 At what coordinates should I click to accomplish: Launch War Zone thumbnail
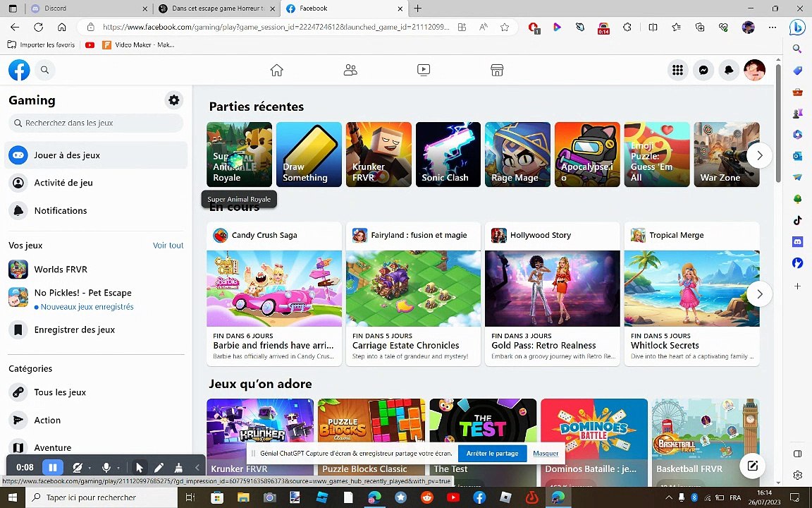[x=727, y=155]
